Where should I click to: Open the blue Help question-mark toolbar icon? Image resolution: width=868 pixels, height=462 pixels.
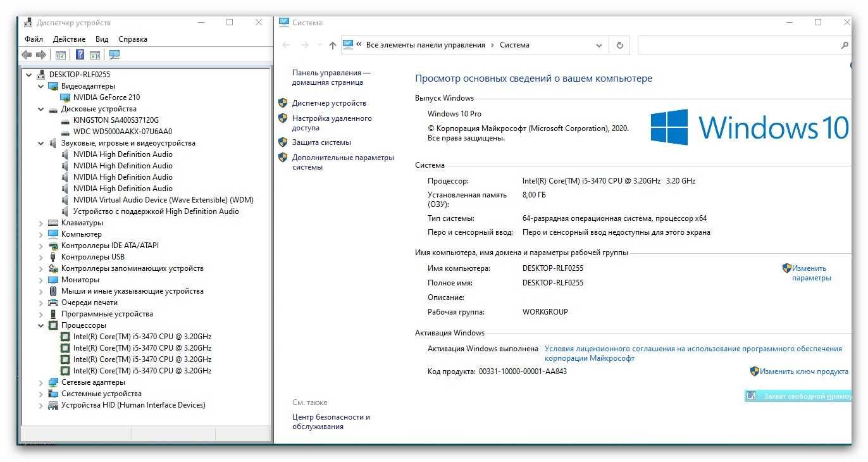[x=80, y=55]
